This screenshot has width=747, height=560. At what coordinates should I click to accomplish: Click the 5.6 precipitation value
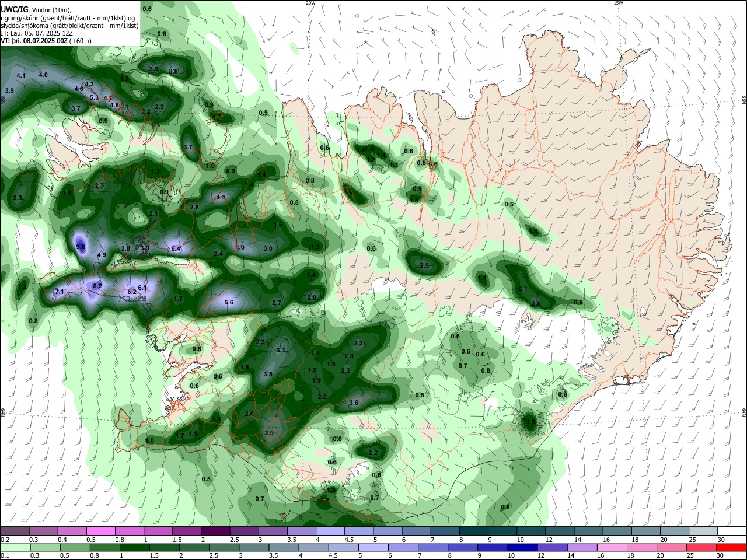(229, 302)
